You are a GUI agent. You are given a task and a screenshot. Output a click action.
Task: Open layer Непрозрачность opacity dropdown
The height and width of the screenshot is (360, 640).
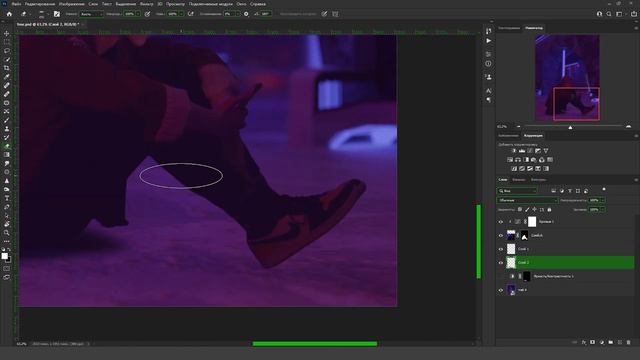pos(602,200)
